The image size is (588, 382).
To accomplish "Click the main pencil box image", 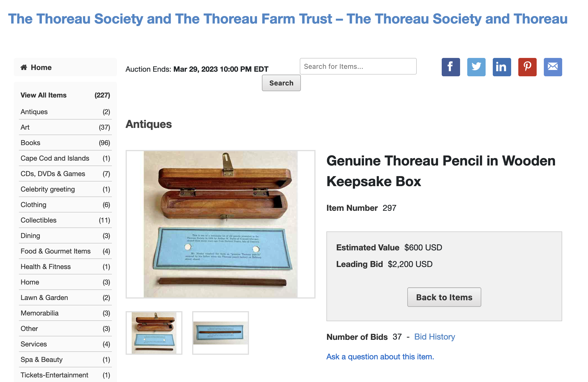I will tap(220, 224).
